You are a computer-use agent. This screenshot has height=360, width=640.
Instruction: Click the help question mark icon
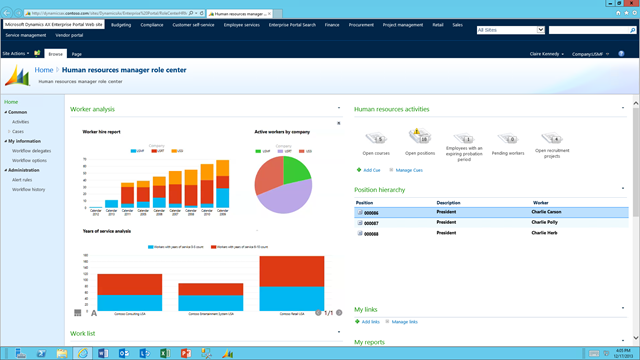621,53
